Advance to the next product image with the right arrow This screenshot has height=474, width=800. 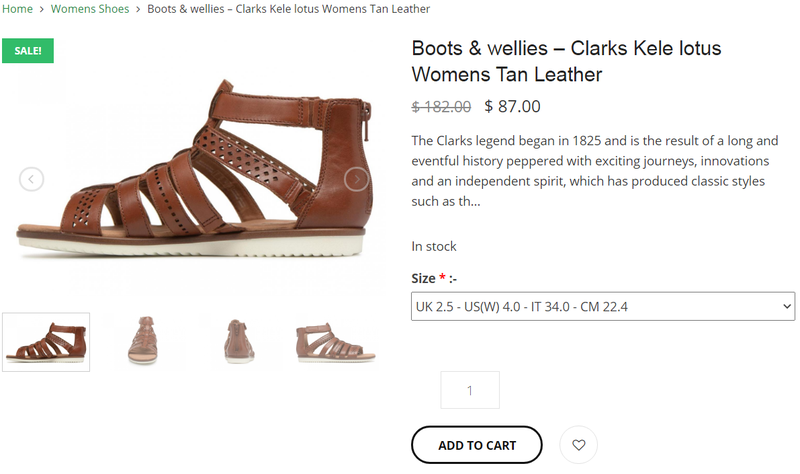357,179
